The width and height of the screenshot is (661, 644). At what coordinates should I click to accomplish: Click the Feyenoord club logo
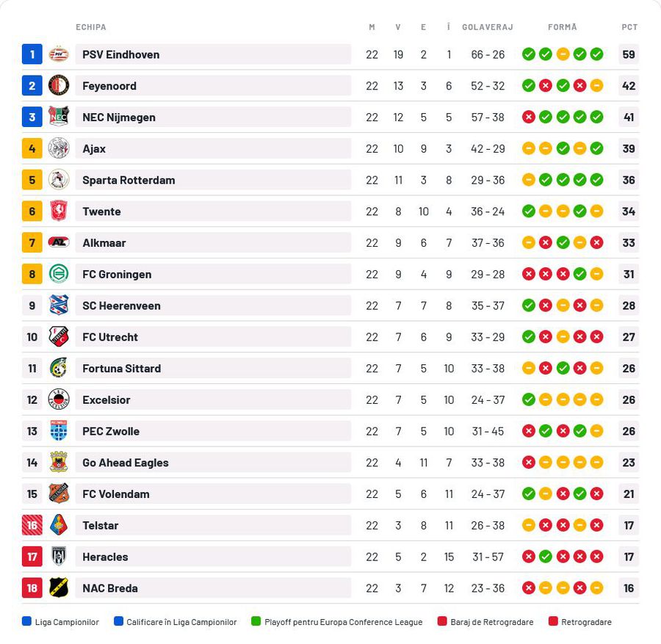click(59, 86)
